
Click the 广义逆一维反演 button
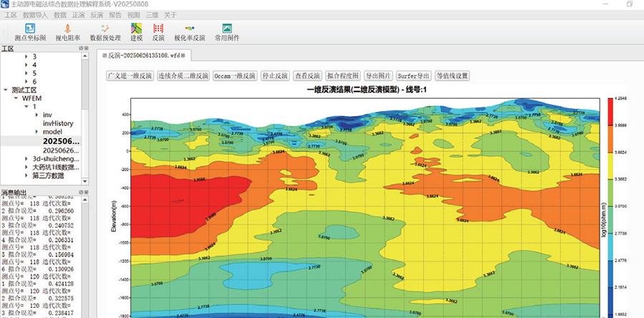pyautogui.click(x=130, y=75)
